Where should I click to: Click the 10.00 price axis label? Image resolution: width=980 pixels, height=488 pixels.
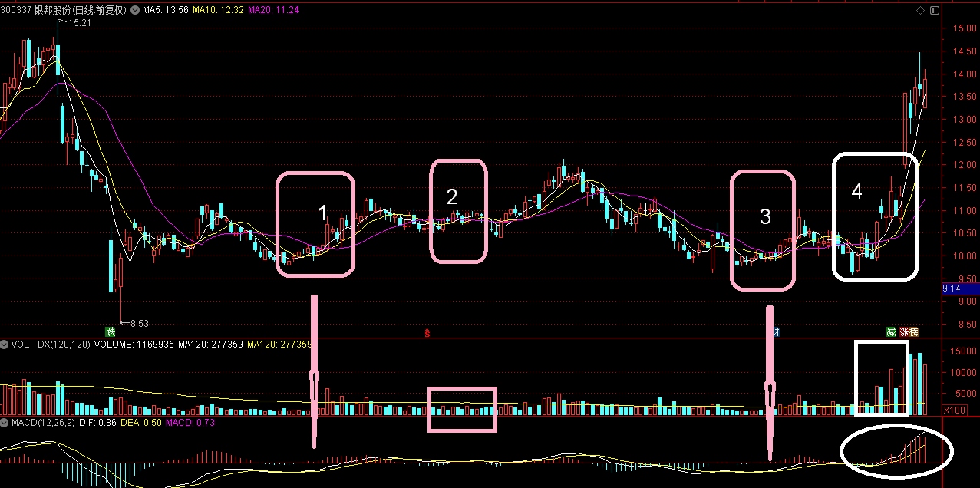point(965,256)
